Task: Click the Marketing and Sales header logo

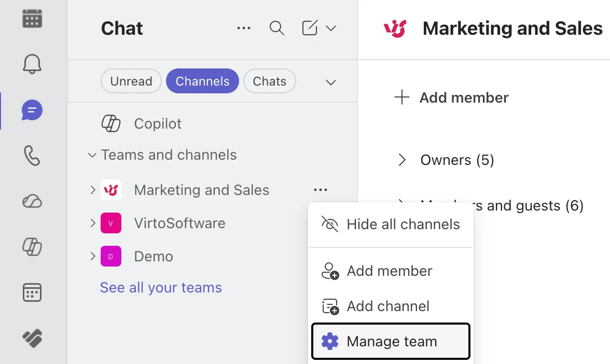Action: tap(395, 29)
